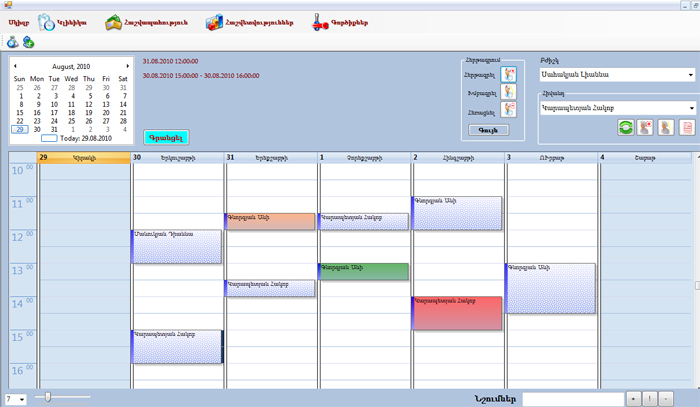The image size is (700, 407).
Task: Click the red document icon below patient dropdown
Action: (686, 127)
